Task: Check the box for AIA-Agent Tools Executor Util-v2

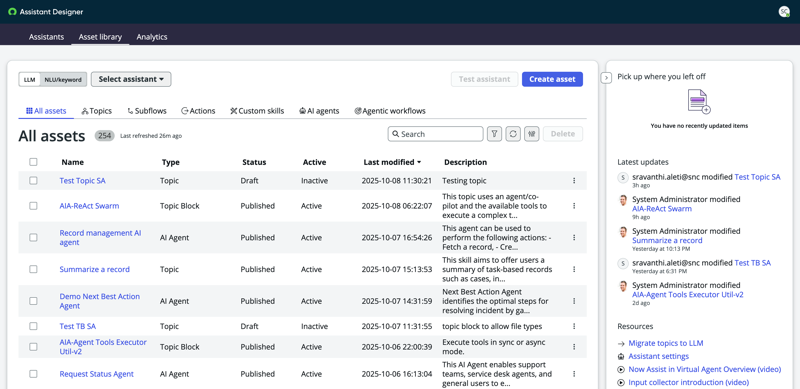Action: (x=33, y=347)
